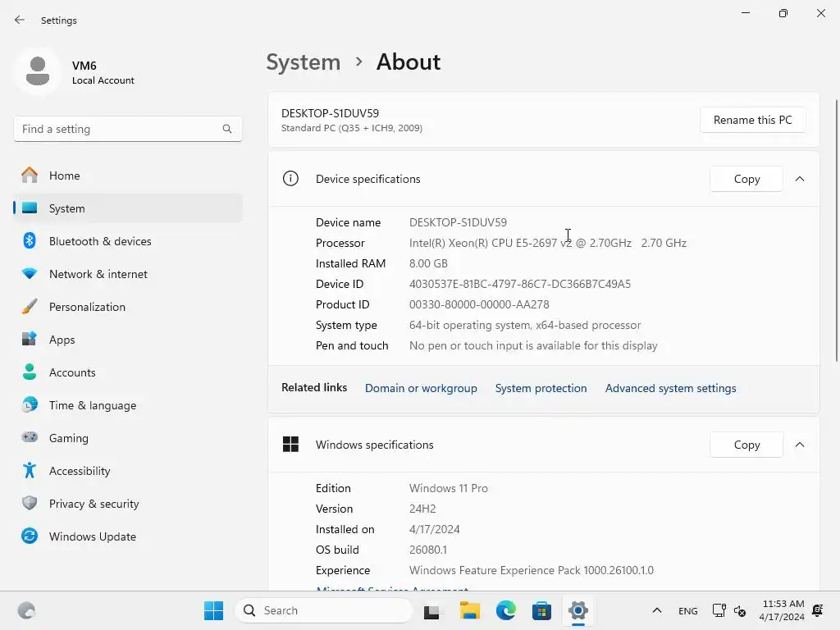Click the Device ID value

(519, 284)
